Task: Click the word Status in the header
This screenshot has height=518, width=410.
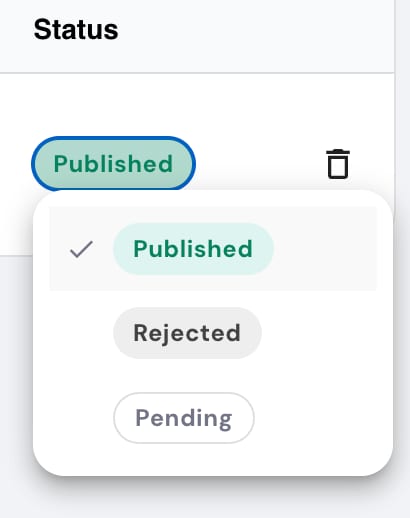Action: [76, 30]
